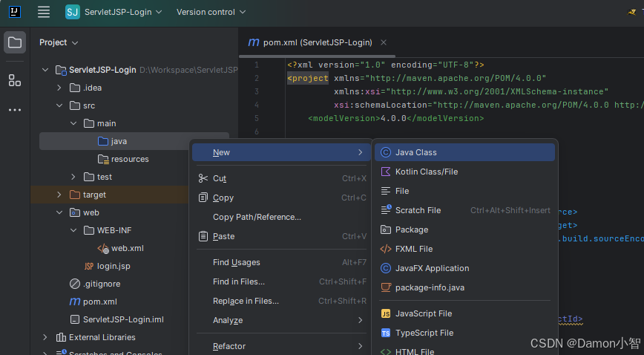Open the Structure tool window icon
644x355 pixels.
point(15,80)
